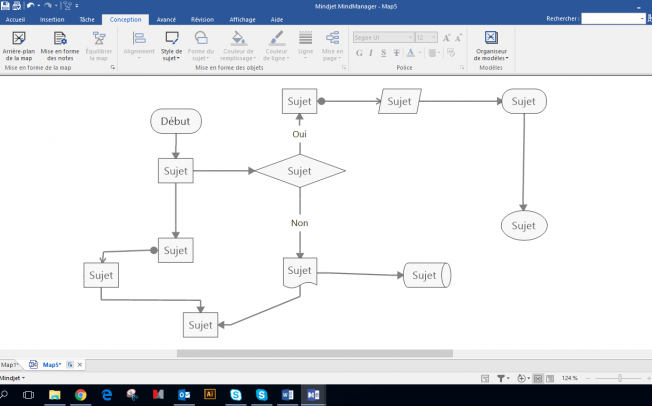Toggle italic (I) in Police group
The width and height of the screenshot is (652, 406).
coord(371,53)
